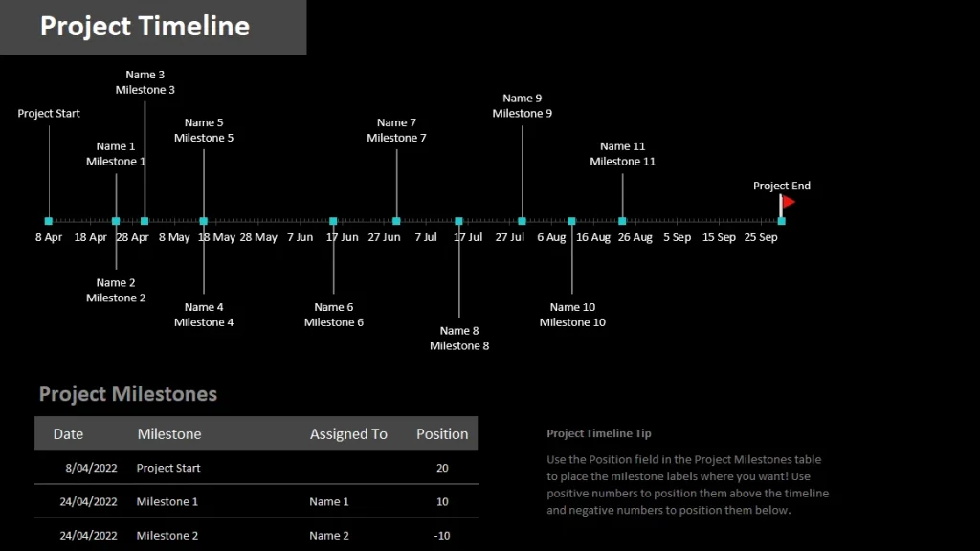Viewport: 980px width, 551px height.
Task: Select the 24 Apr marker for Milestone 1
Action: pos(116,221)
